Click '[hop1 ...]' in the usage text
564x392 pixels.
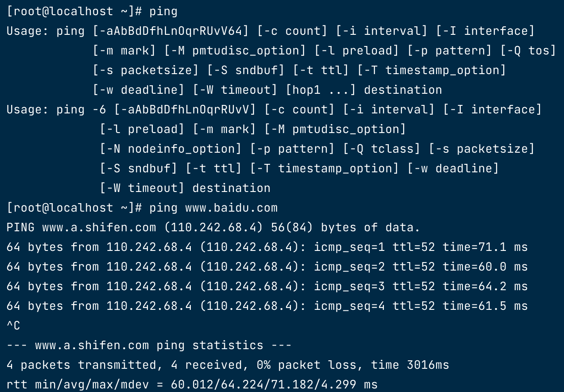pyautogui.click(x=320, y=90)
